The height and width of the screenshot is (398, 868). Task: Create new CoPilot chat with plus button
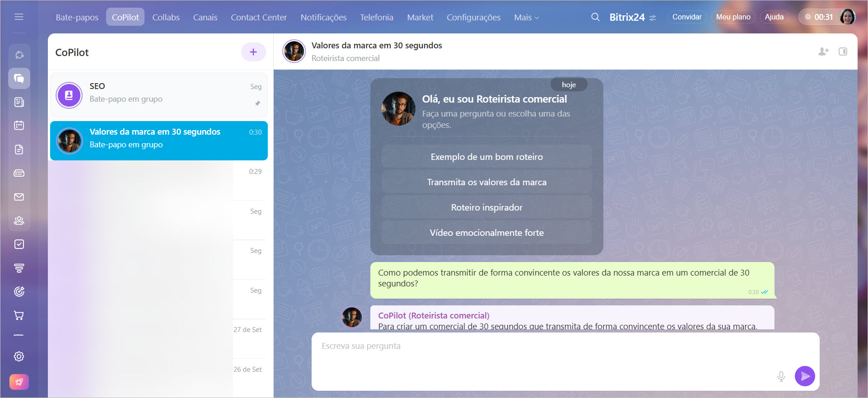(253, 52)
